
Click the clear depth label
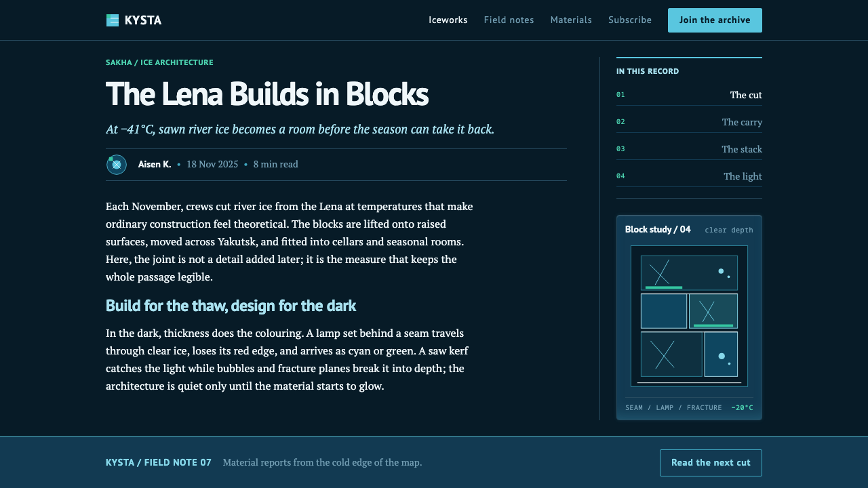point(729,230)
